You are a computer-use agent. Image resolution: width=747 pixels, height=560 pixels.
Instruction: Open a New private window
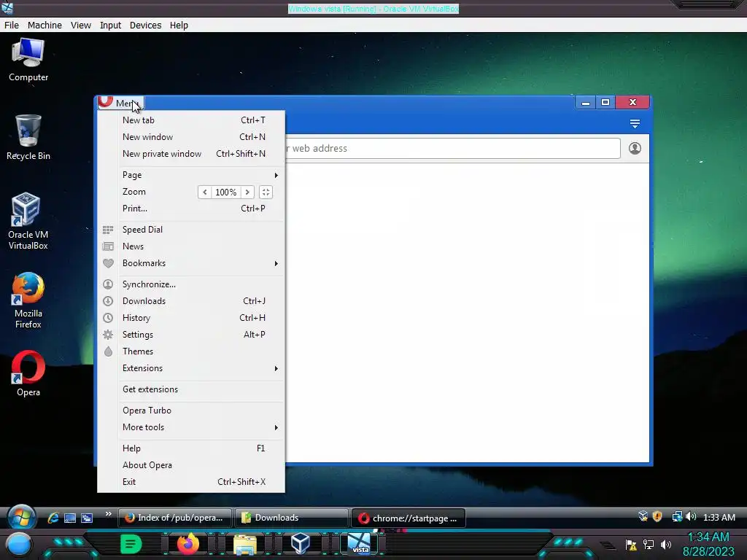(191, 153)
